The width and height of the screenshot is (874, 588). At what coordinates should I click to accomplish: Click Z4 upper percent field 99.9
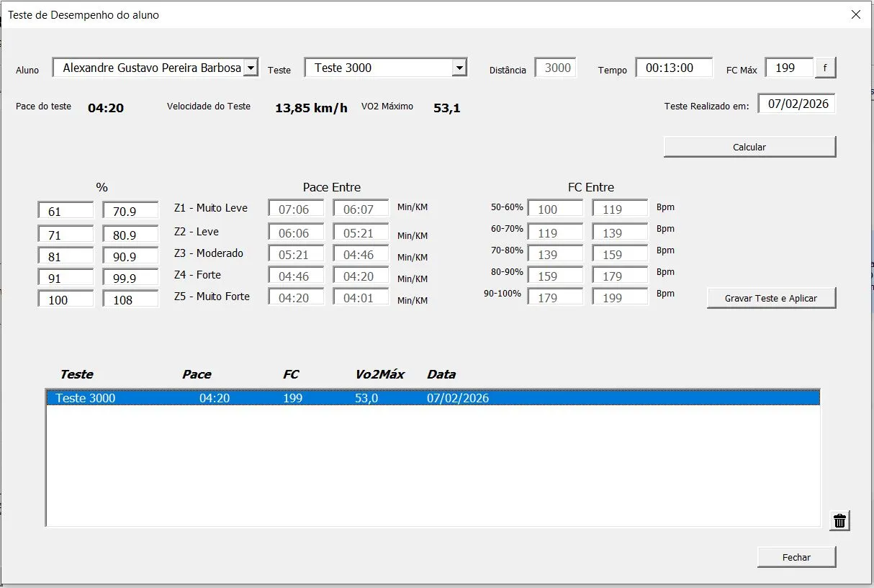[130, 278]
